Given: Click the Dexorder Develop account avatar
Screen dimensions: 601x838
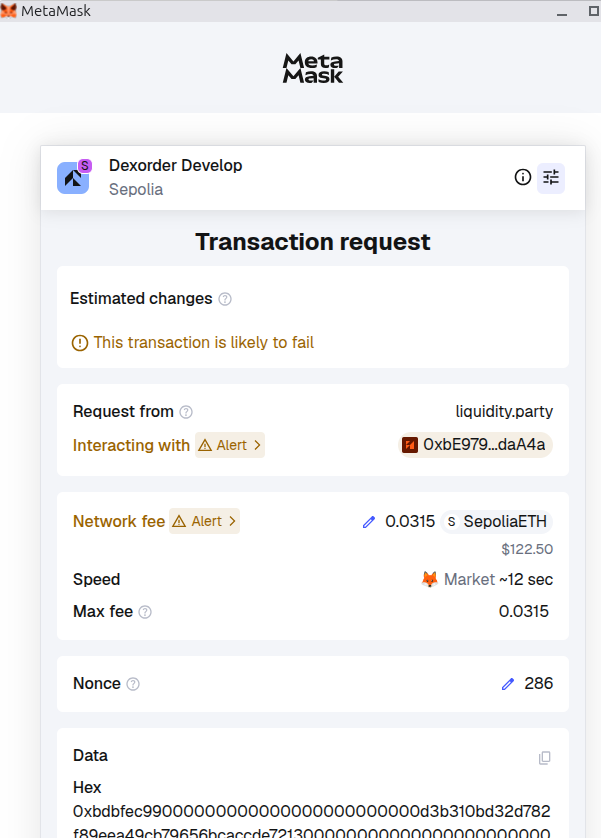Looking at the screenshot, I should pos(74,177).
